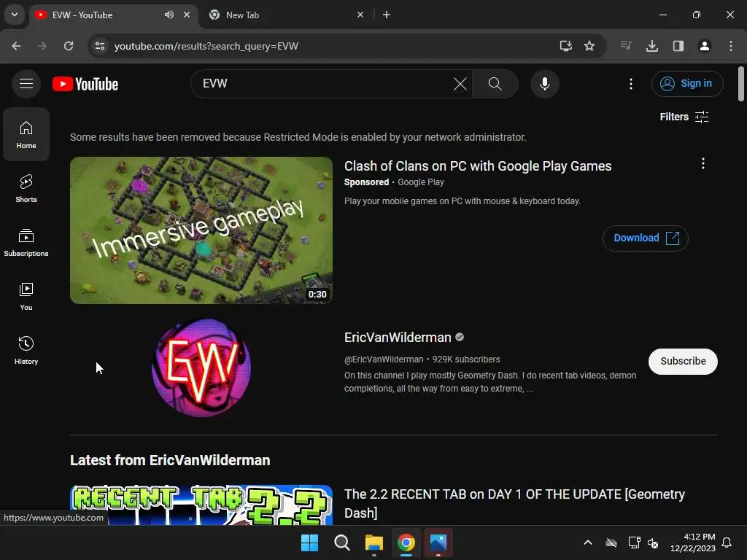The height and width of the screenshot is (560, 747).
Task: Bookmark this page with the star
Action: [x=589, y=46]
